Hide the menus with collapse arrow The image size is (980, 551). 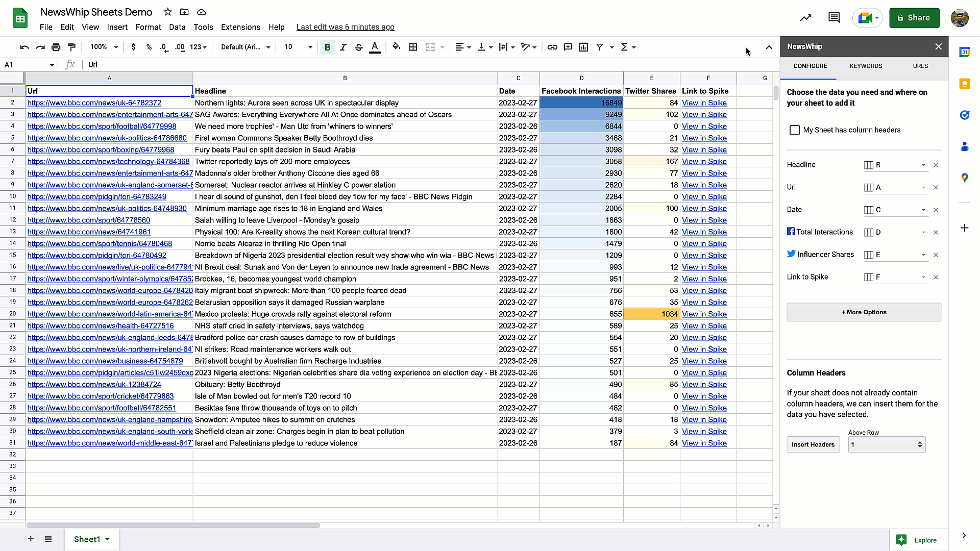pos(769,47)
